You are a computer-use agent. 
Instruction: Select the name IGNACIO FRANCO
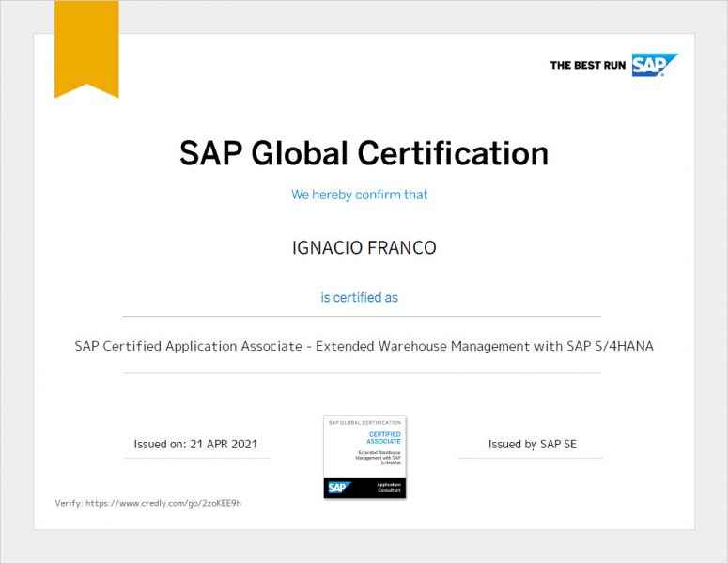pos(364,248)
